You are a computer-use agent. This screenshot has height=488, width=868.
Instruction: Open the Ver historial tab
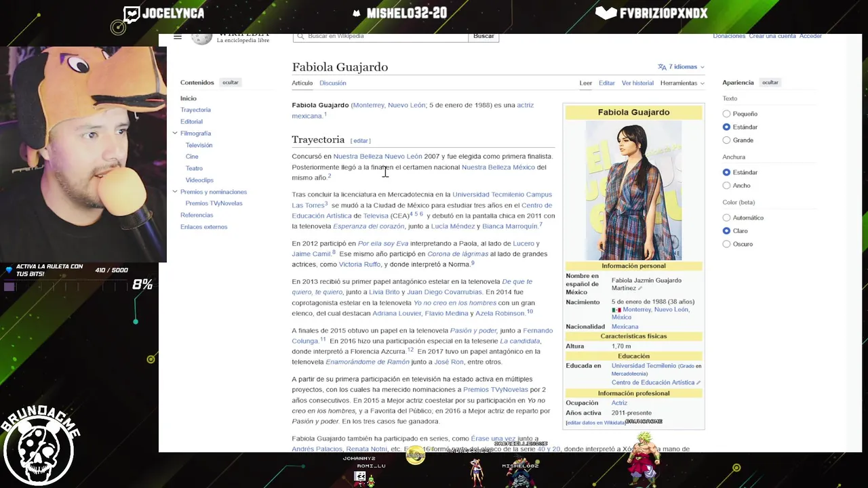637,83
